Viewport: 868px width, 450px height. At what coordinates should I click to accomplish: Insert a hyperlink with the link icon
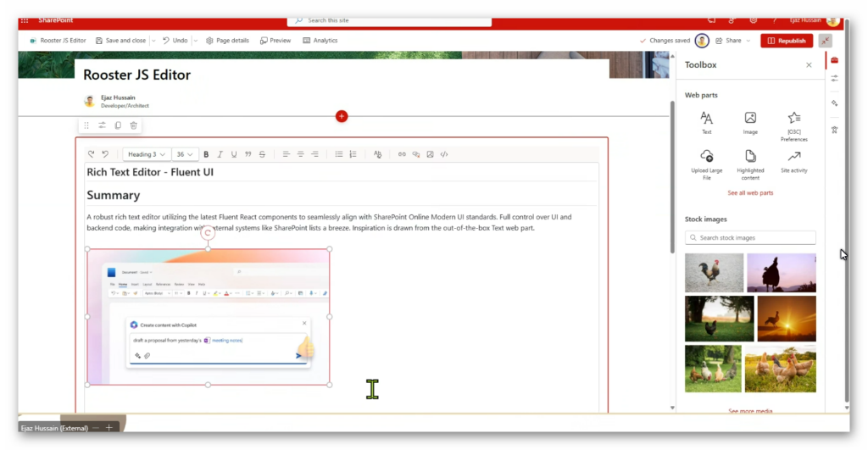click(402, 154)
